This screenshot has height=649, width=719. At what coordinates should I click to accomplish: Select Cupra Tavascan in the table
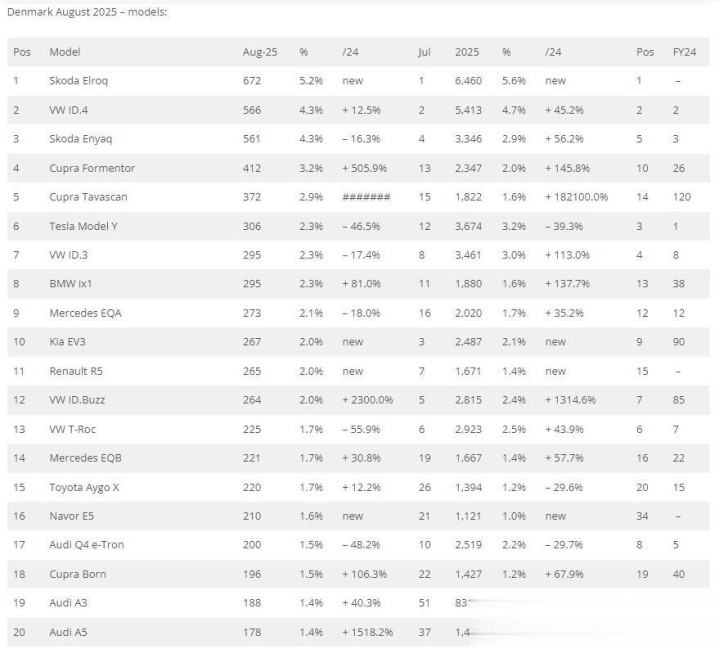(89, 197)
